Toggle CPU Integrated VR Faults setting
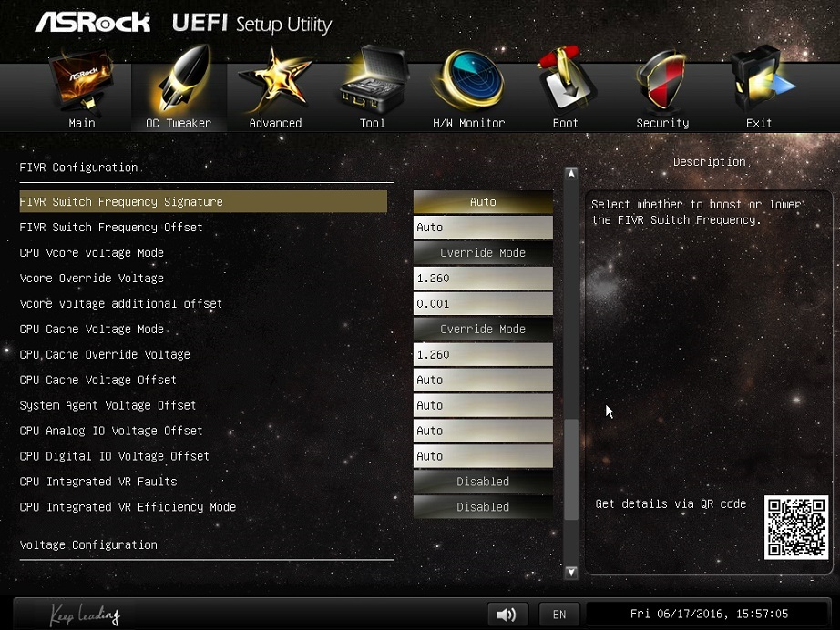Viewport: 840px width, 630px height. pos(483,482)
